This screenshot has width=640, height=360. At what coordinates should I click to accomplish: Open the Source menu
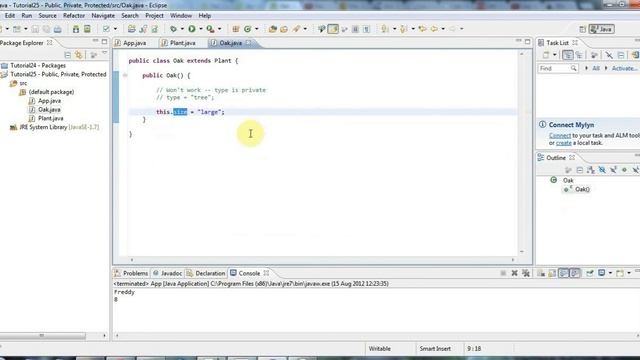[47, 16]
